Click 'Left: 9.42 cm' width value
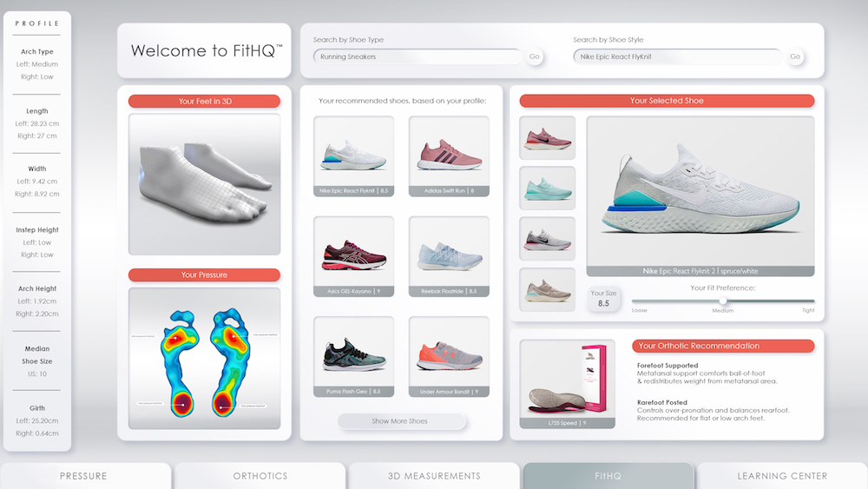The width and height of the screenshot is (868, 489). (x=37, y=181)
